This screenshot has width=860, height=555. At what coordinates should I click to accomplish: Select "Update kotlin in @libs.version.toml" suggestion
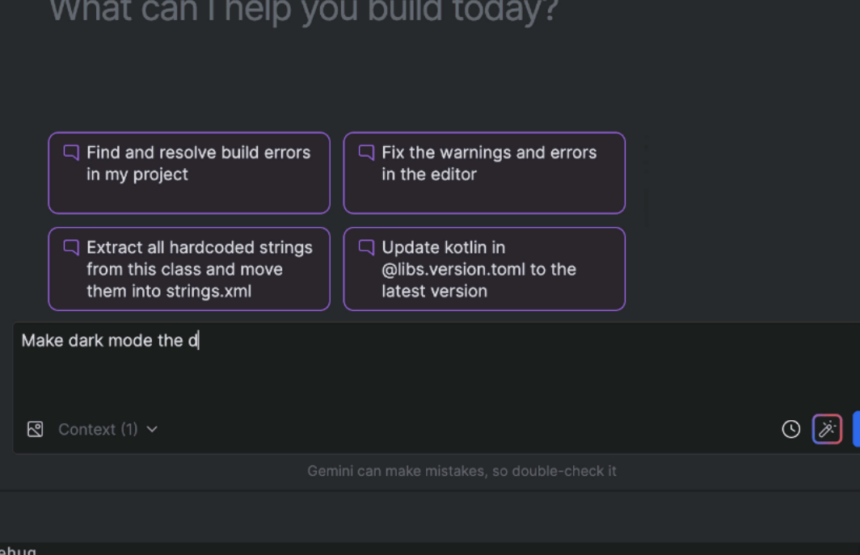[x=484, y=269]
